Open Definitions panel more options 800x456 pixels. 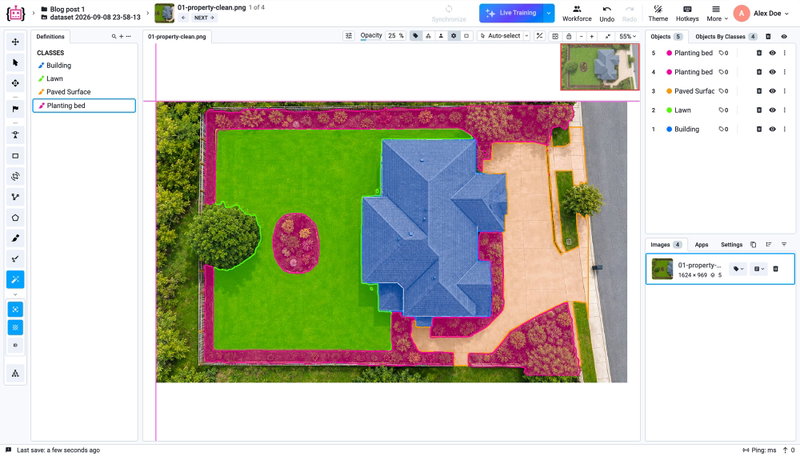tap(128, 37)
